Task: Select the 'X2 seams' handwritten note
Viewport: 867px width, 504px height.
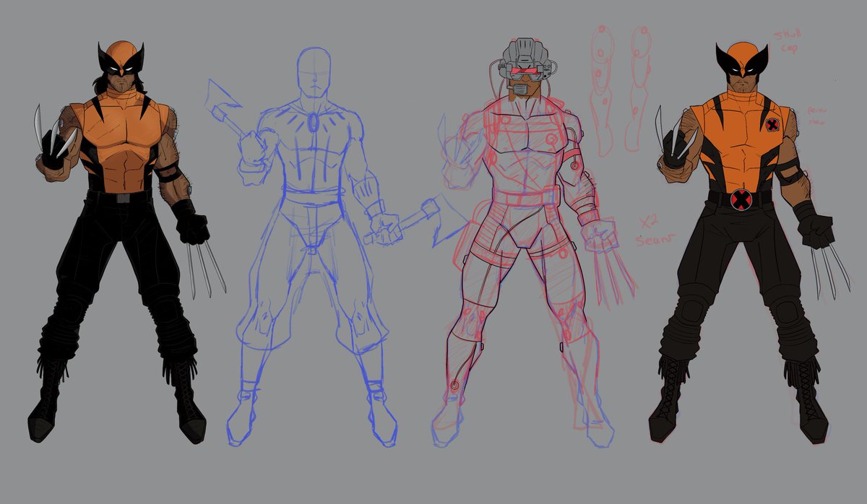Action: coord(648,227)
